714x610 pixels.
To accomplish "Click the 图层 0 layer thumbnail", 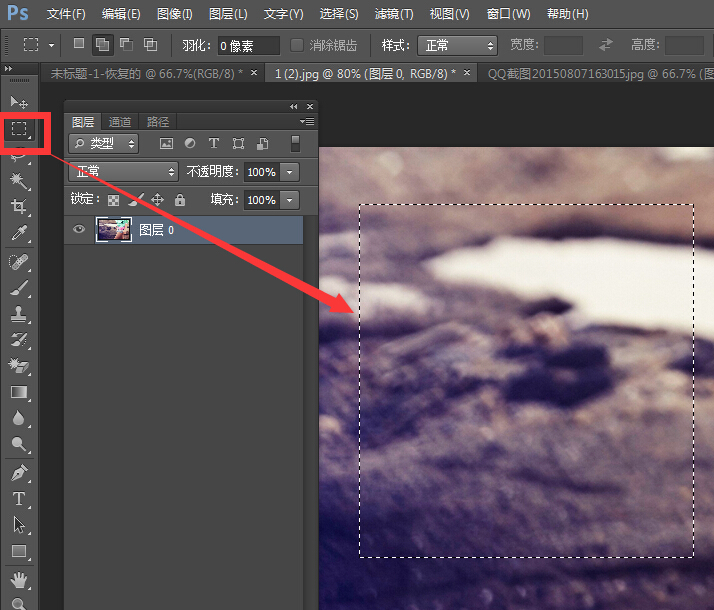I will [x=113, y=229].
